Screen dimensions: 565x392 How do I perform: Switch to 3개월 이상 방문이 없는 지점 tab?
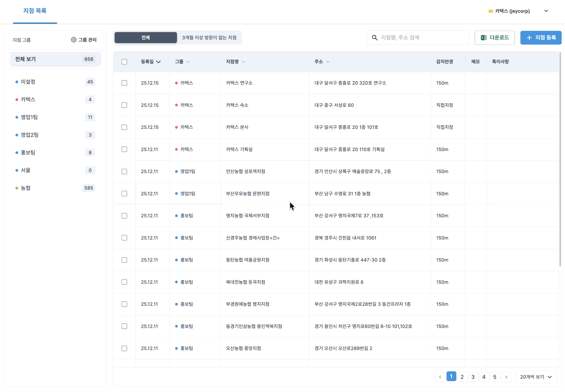209,38
